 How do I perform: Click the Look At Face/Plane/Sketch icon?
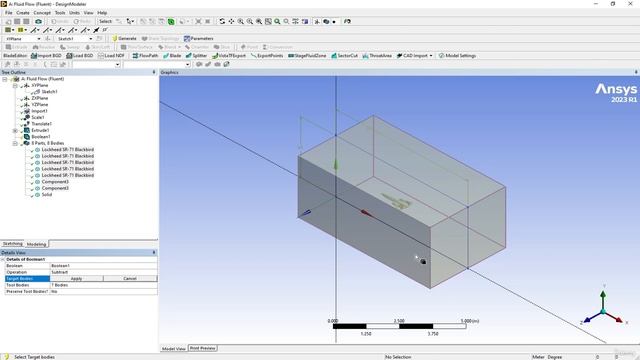click(347, 21)
